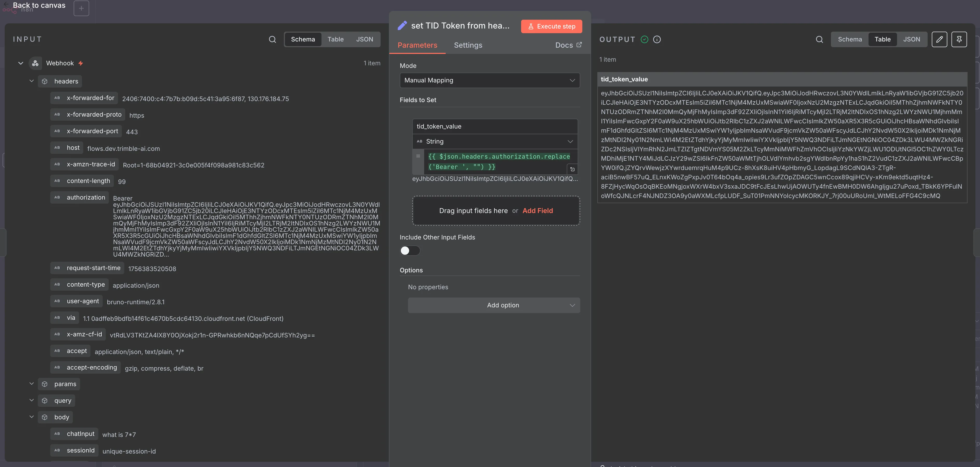This screenshot has width=980, height=467.
Task: Click the back arrow to canvas
Action: coord(6,5)
